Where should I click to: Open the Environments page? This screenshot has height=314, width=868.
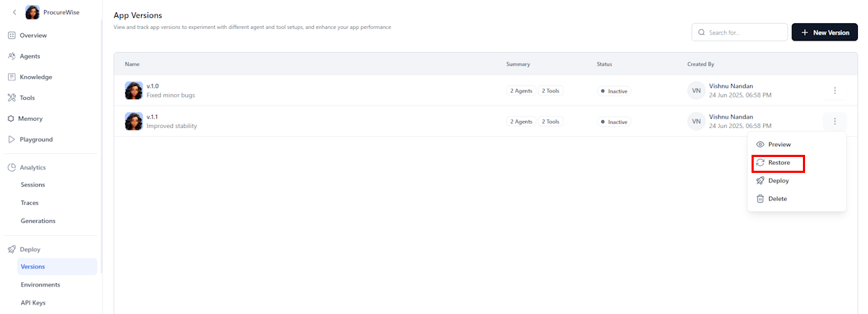(x=41, y=284)
